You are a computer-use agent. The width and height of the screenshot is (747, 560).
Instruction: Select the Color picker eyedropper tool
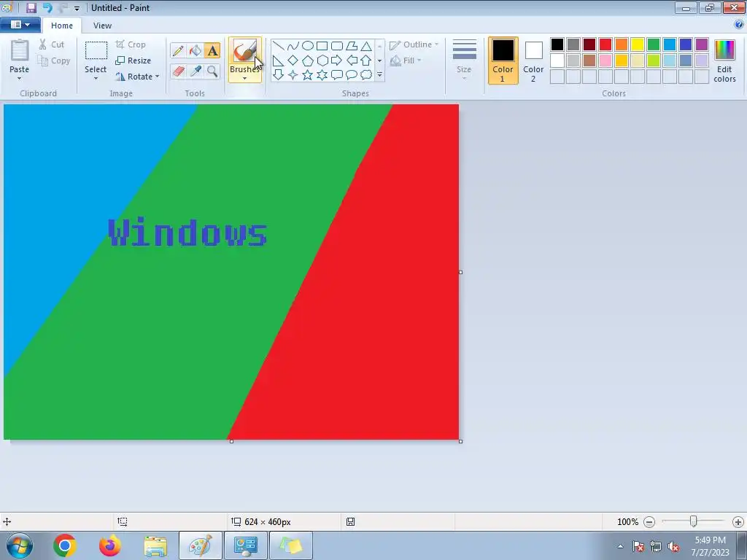pos(196,71)
